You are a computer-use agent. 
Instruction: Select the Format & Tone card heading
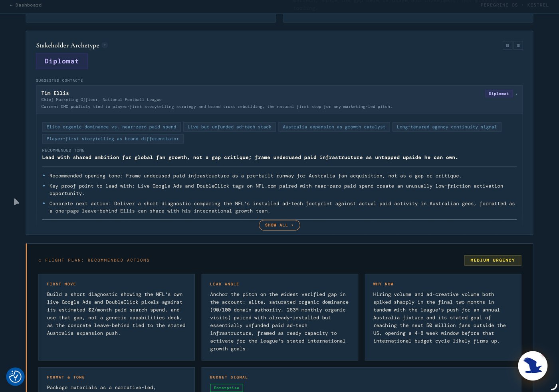66,377
